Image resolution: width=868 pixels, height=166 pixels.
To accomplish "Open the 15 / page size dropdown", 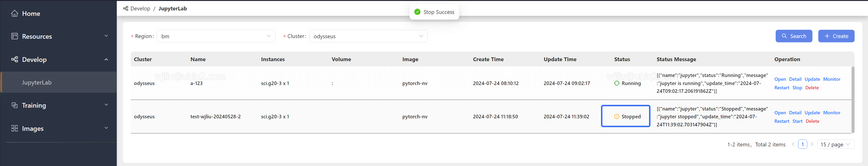I will pos(836,144).
